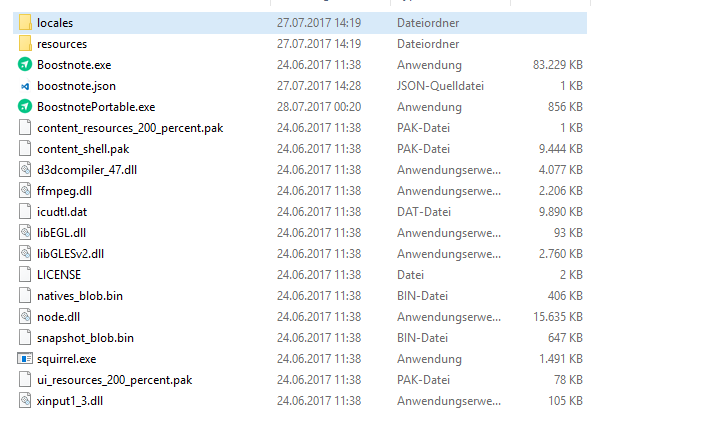Select the file name resources
Screen dimensions: 705x446
tap(62, 44)
